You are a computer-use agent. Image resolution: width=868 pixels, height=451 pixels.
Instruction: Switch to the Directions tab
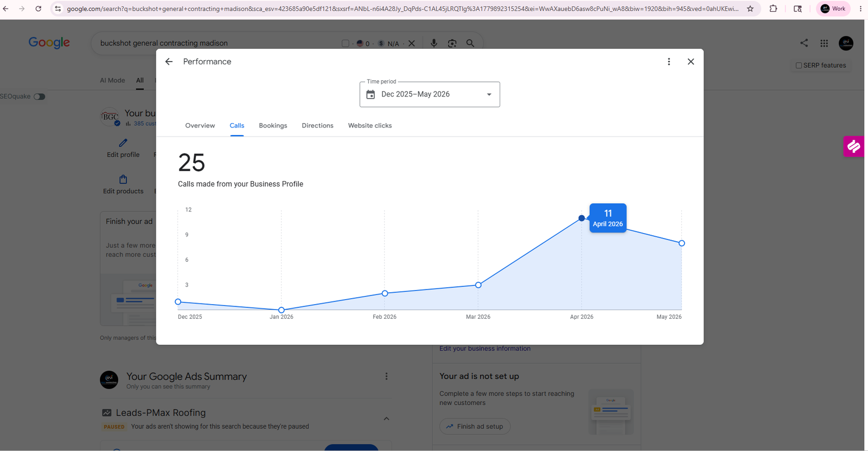pyautogui.click(x=317, y=126)
